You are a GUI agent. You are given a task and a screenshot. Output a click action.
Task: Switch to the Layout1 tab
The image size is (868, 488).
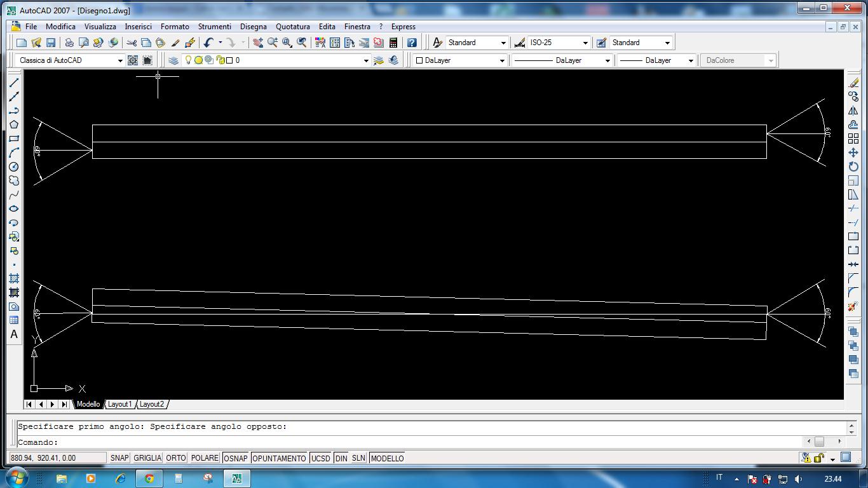[119, 404]
